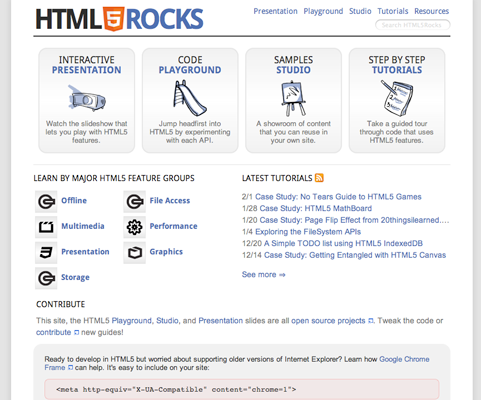Open the Graphics feature link
This screenshot has height=400, width=481.
coord(166,252)
